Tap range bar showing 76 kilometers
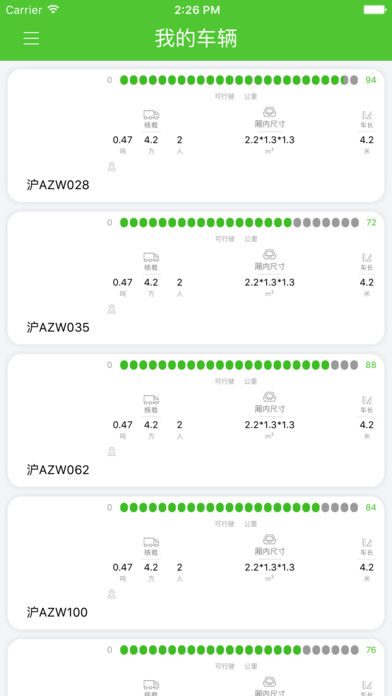392x696 pixels. (239, 650)
